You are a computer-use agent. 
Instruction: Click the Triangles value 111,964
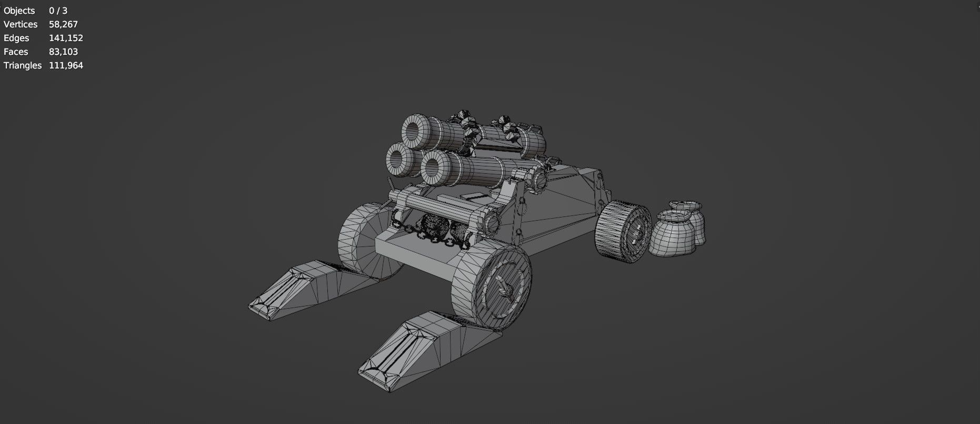[x=66, y=65]
